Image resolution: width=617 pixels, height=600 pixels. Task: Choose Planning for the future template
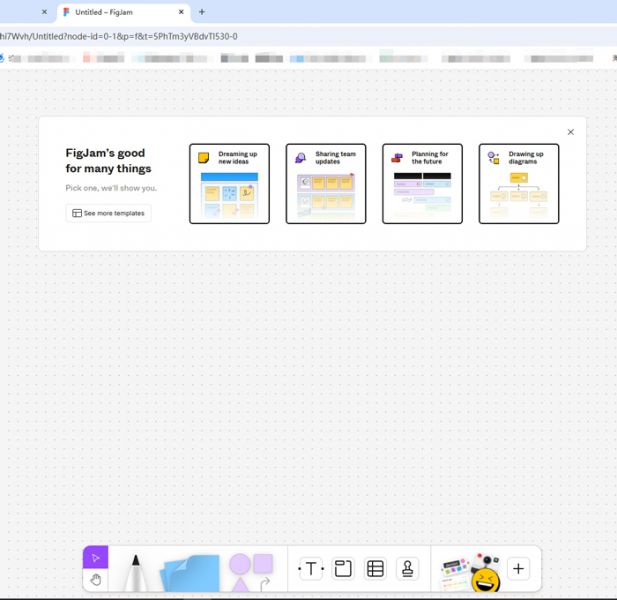(422, 184)
